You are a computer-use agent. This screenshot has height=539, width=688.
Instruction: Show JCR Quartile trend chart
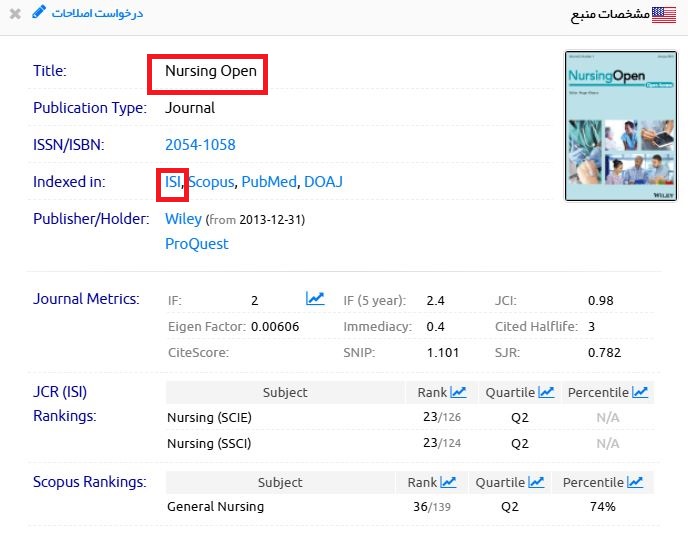[x=547, y=393]
